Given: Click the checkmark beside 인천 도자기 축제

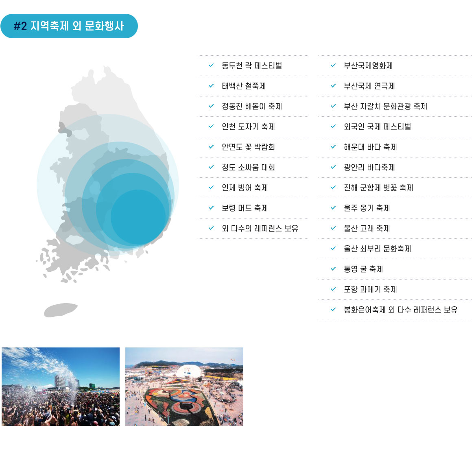Looking at the screenshot, I should (211, 126).
